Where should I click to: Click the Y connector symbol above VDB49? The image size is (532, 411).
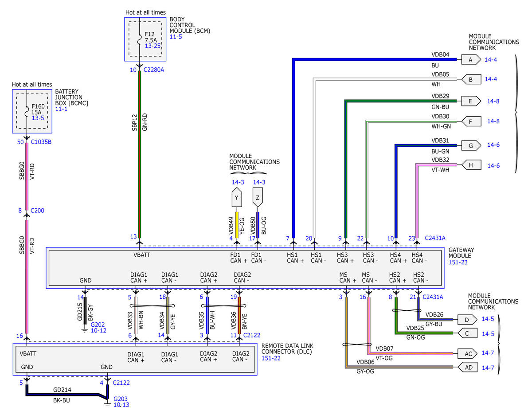(x=236, y=198)
